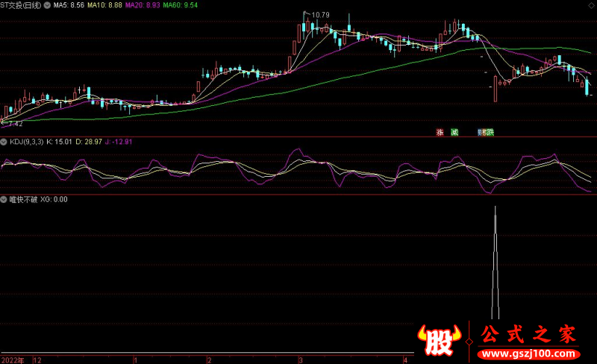
Task: Click the white XG signal spike
Action: coord(495,261)
